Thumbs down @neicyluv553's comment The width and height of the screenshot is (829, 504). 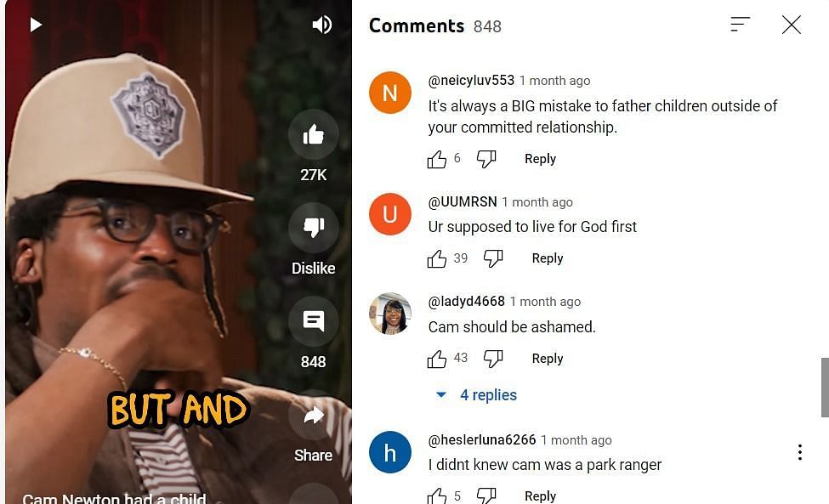486,158
